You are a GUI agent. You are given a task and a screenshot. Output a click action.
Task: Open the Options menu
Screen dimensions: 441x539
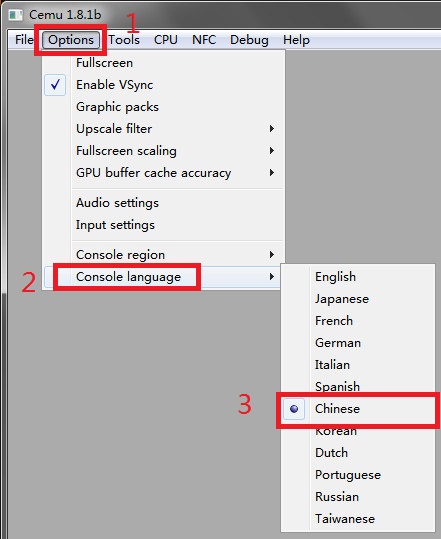pos(71,40)
